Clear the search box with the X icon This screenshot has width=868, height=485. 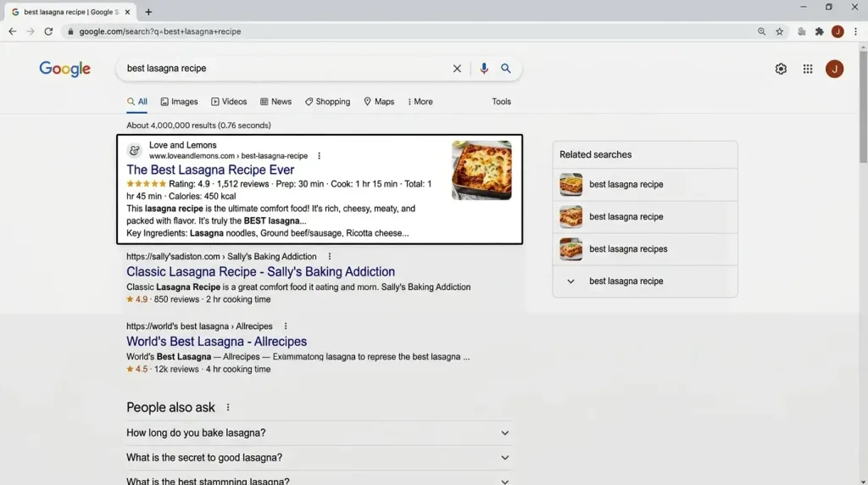coord(457,69)
